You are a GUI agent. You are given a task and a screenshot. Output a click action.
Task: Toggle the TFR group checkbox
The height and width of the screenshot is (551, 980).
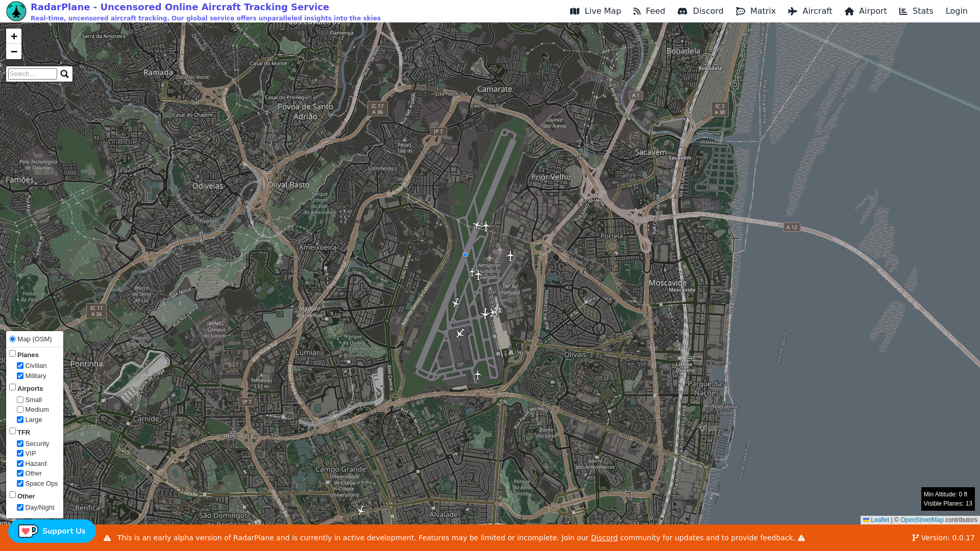(x=13, y=431)
